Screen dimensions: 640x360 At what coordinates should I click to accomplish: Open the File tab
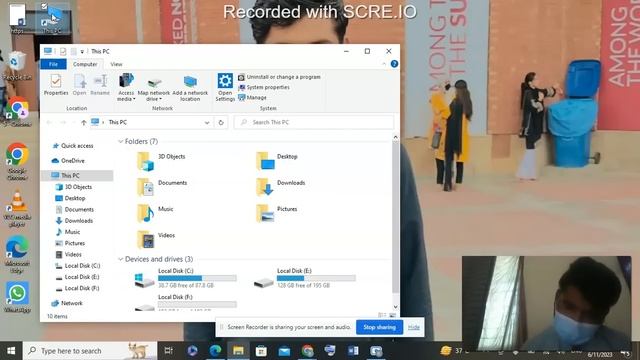[53, 64]
